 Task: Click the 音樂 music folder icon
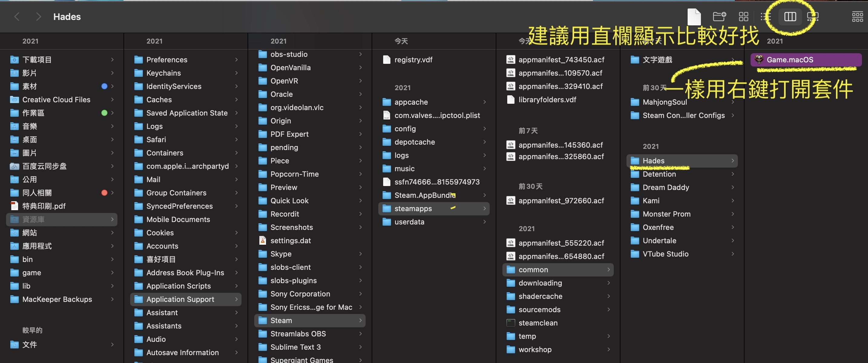click(x=14, y=126)
